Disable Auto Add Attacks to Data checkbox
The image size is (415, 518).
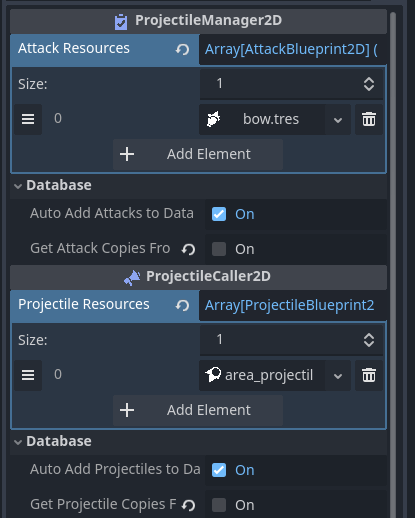(219, 214)
